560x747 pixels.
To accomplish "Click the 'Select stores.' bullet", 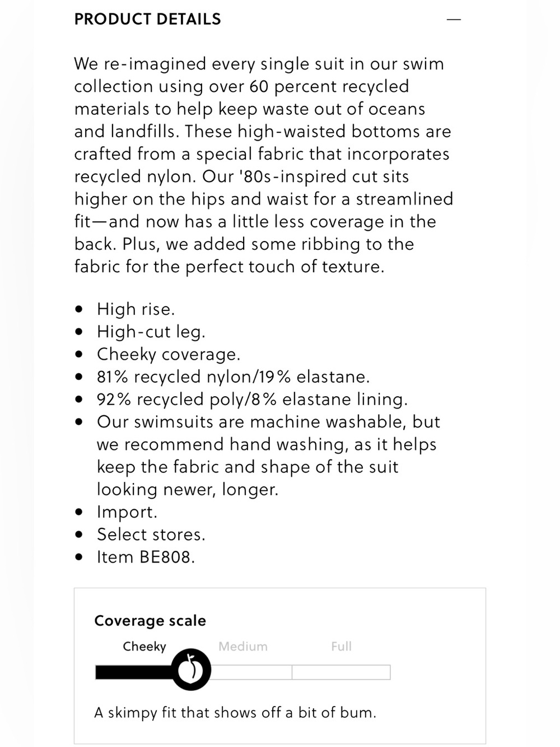I will [151, 535].
